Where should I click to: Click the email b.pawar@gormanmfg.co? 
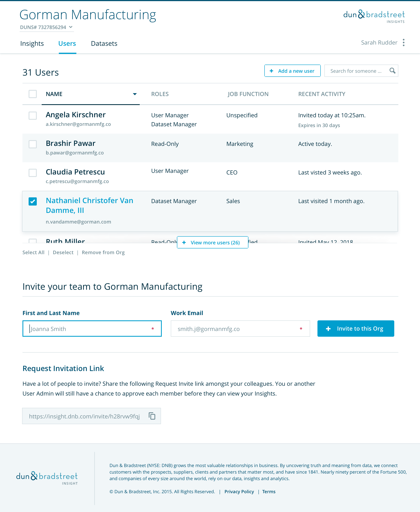(x=75, y=153)
